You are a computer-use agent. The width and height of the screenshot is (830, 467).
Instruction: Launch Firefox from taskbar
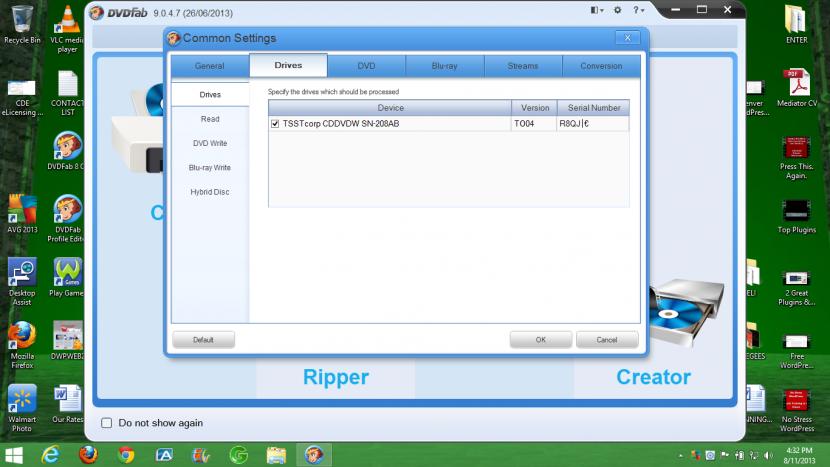point(88,455)
